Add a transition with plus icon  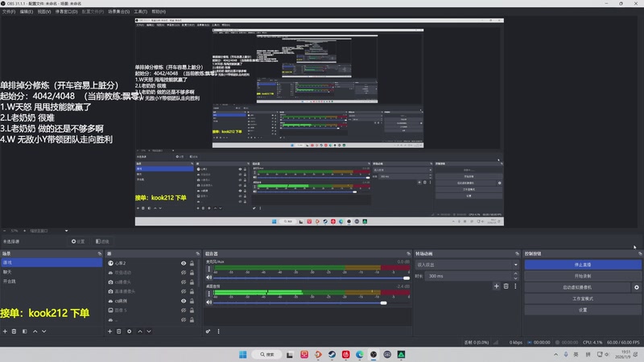[496, 286]
